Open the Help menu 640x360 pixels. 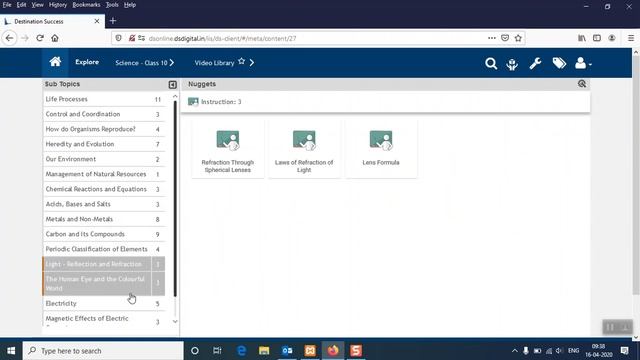(x=130, y=5)
